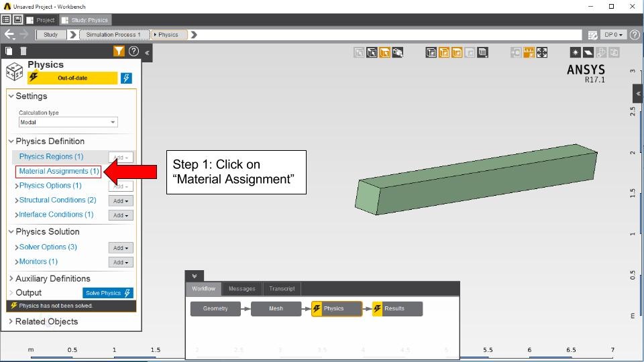Click the plane/parallelogram view icon
Viewport: 644px width, 362px height.
pyautogui.click(x=588, y=52)
